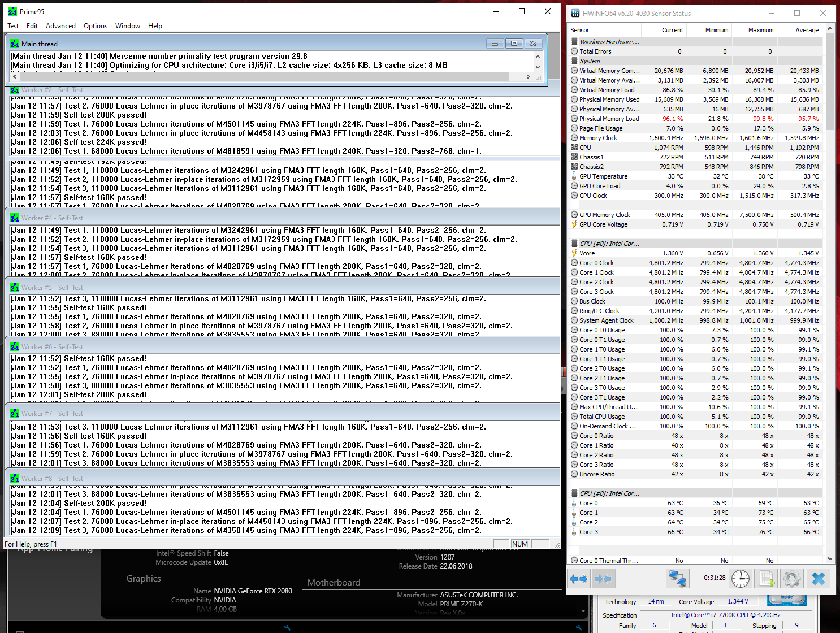Click HWiNFO sensor list scroll-up arrow
Screen dimensions: 840x633
pyautogui.click(x=830, y=28)
